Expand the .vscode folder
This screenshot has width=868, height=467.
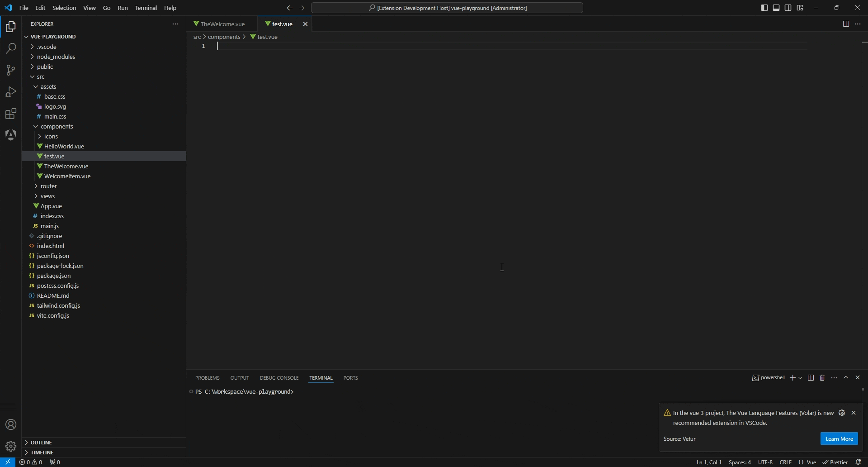coord(104,47)
